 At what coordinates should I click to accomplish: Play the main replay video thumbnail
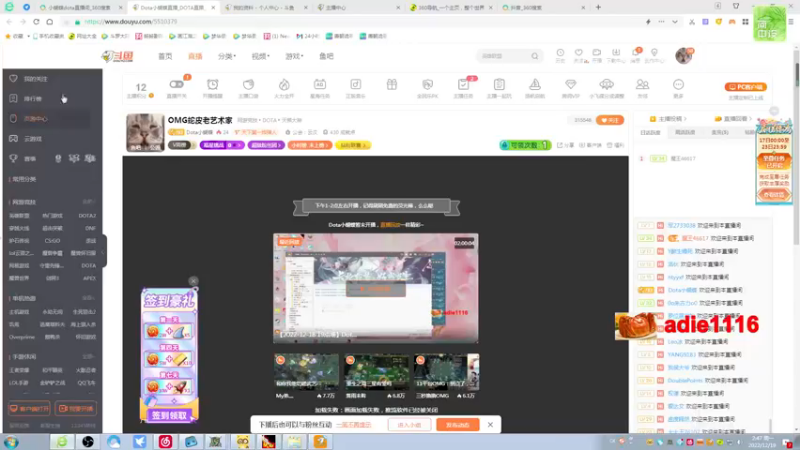[x=376, y=288]
